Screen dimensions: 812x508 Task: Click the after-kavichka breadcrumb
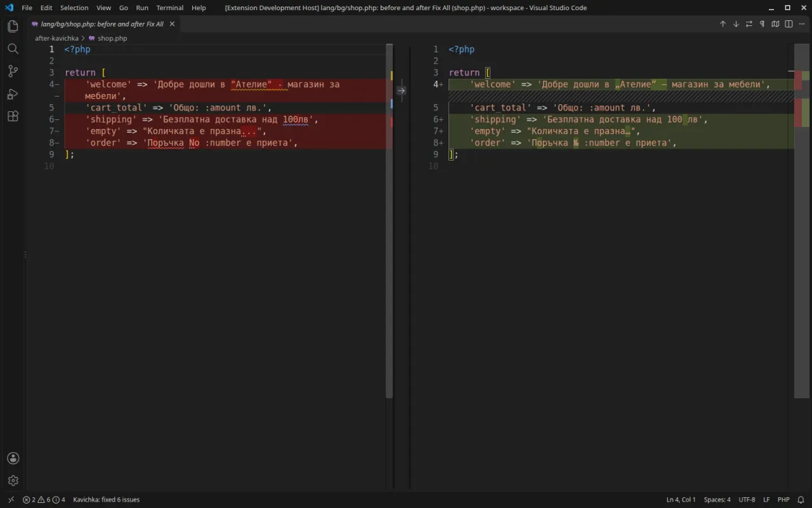56,38
